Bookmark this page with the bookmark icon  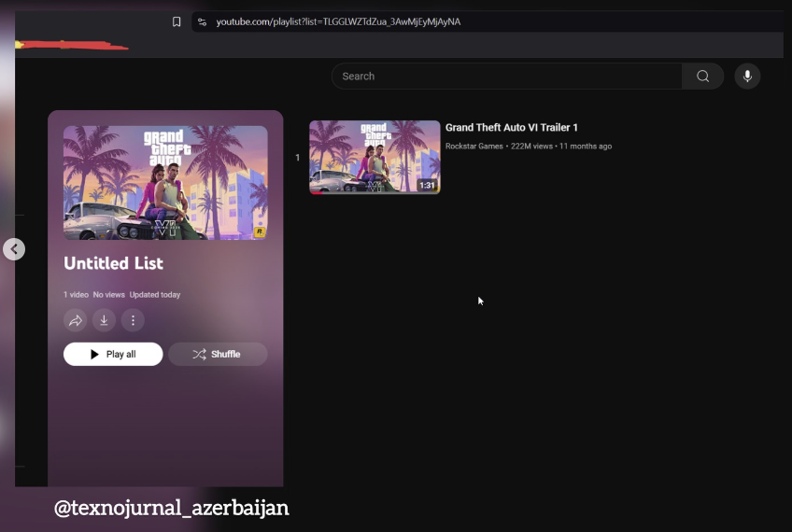coord(177,21)
